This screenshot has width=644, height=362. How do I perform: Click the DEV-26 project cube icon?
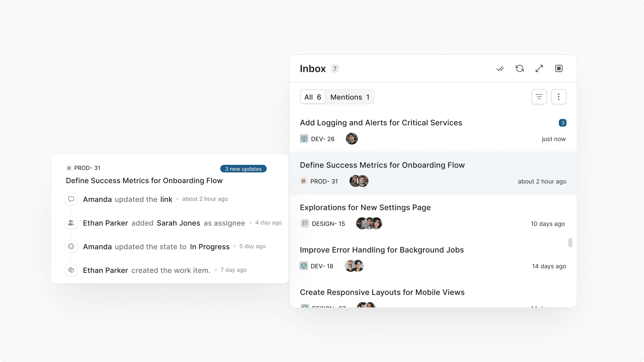click(304, 139)
